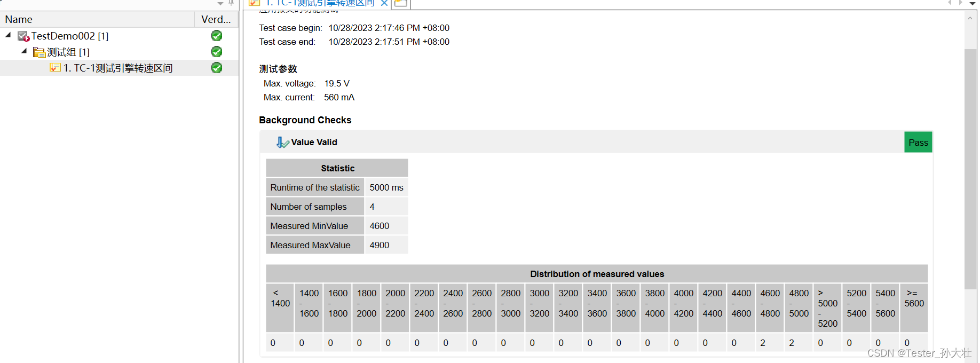Sort by the Name column header

tap(97, 19)
